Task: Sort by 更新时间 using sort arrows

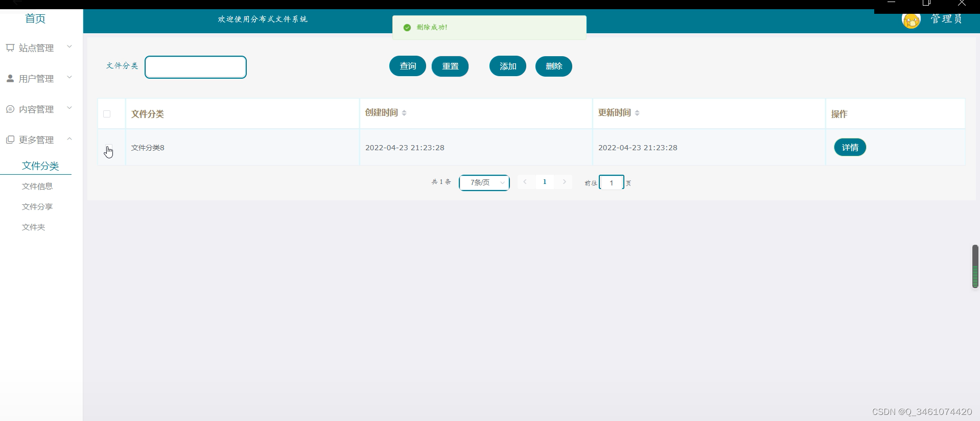Action: click(637, 113)
